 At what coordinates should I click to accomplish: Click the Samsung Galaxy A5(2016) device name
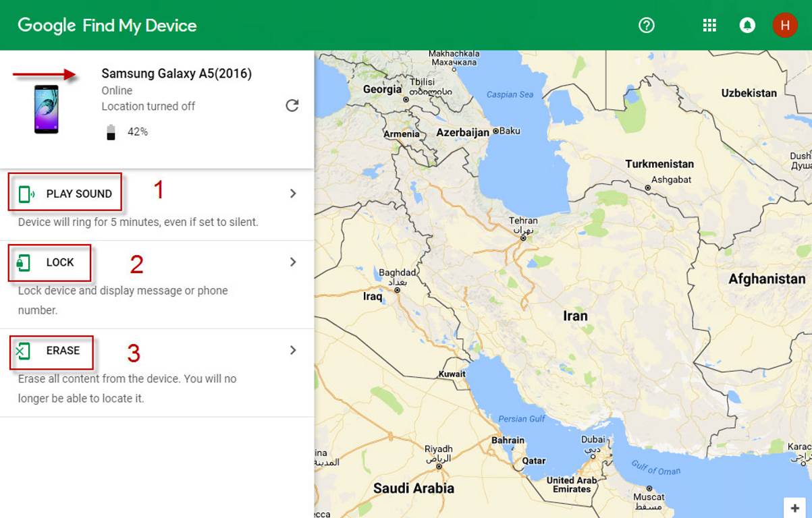(176, 74)
